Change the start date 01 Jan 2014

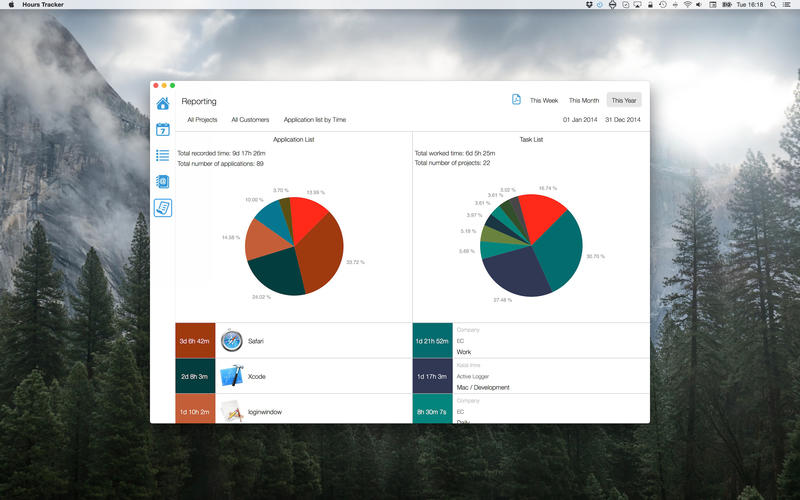tap(580, 119)
